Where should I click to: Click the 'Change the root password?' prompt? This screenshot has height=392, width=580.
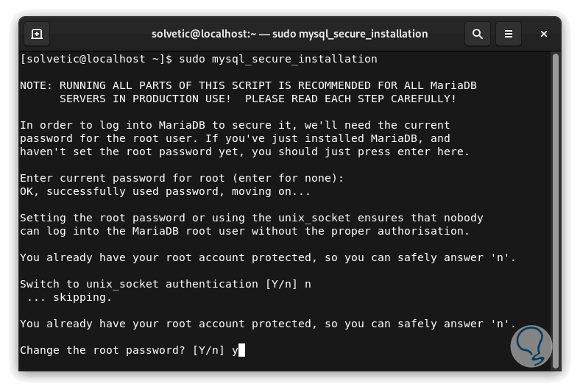click(121, 350)
